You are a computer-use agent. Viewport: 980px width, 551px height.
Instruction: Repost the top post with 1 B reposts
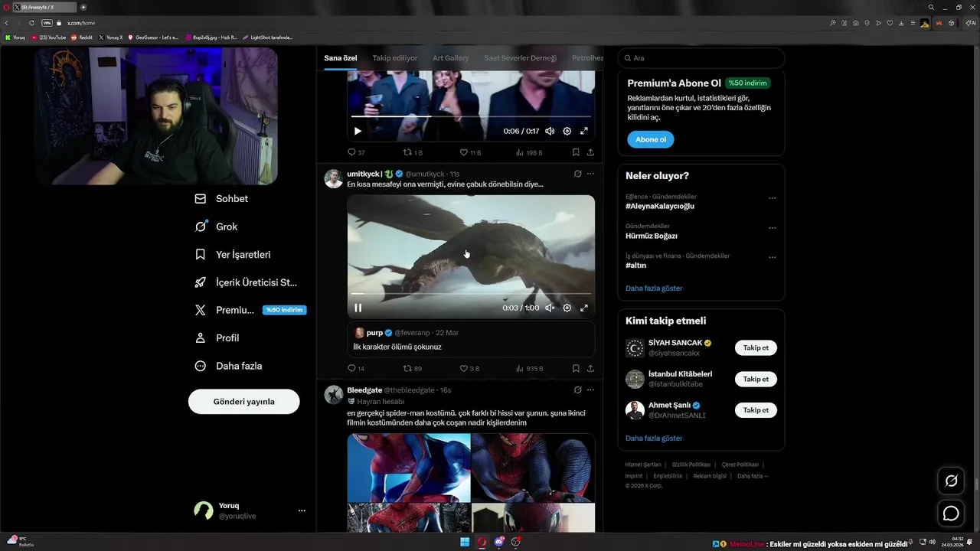(x=413, y=152)
